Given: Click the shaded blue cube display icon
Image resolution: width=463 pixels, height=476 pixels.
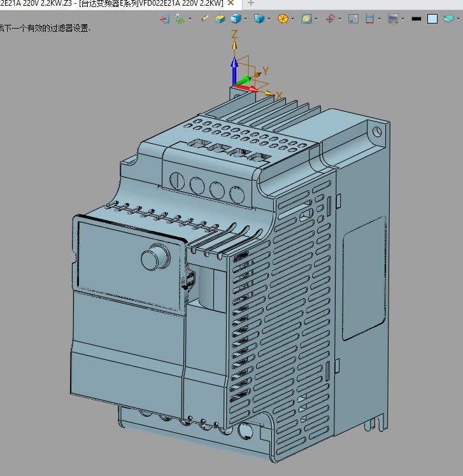Looking at the screenshot, I should tap(236, 19).
